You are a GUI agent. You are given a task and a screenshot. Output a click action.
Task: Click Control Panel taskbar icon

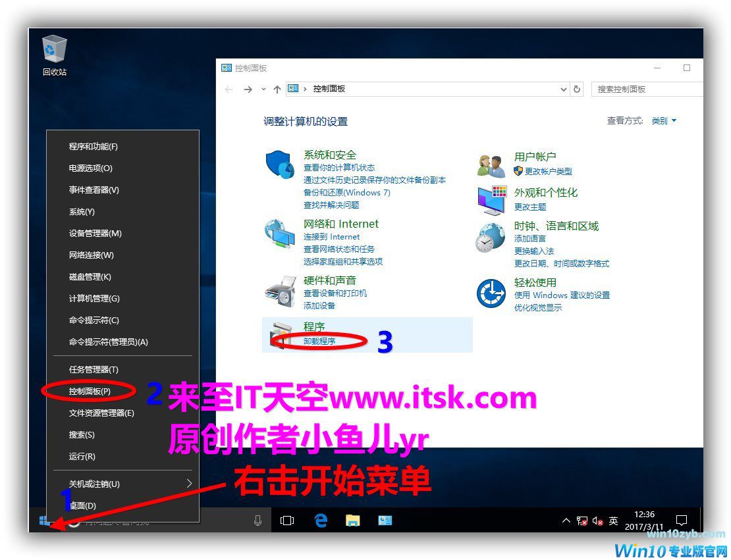pyautogui.click(x=385, y=521)
